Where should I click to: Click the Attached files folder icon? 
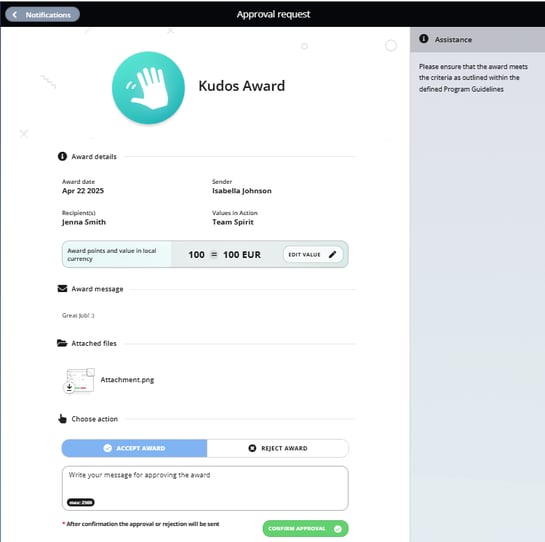pos(62,343)
